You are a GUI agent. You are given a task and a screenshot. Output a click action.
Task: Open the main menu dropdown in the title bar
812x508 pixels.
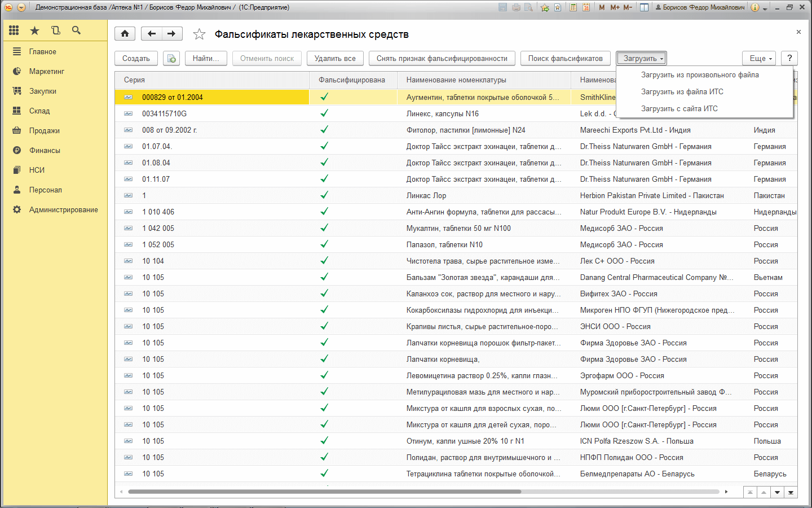point(21,7)
